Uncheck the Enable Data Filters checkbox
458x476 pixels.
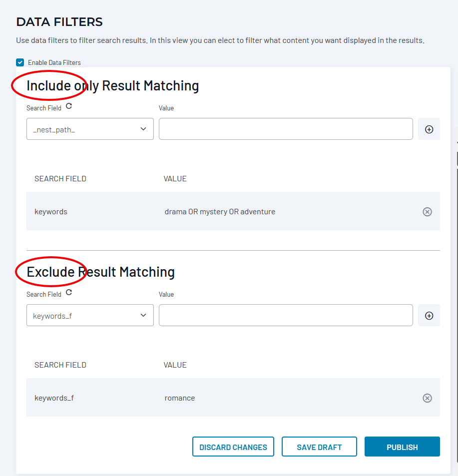point(20,62)
